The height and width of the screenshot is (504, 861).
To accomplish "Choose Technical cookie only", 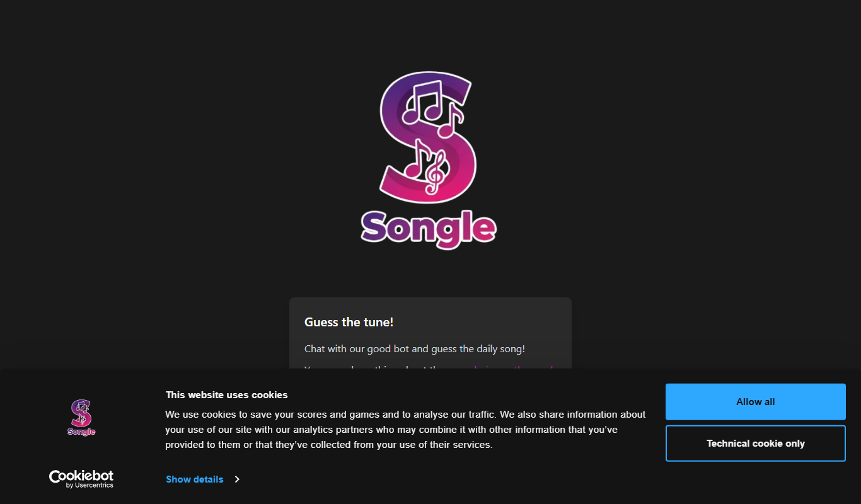I will [755, 444].
